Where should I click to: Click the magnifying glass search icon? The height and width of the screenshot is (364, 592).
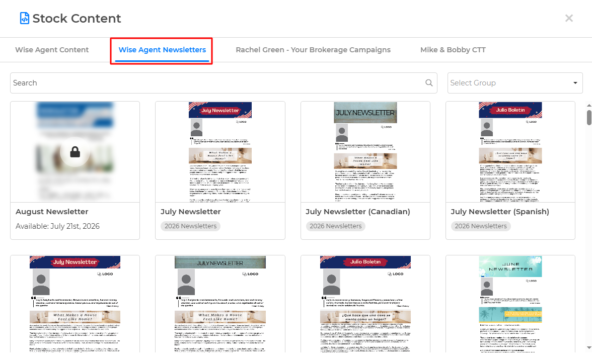[429, 83]
